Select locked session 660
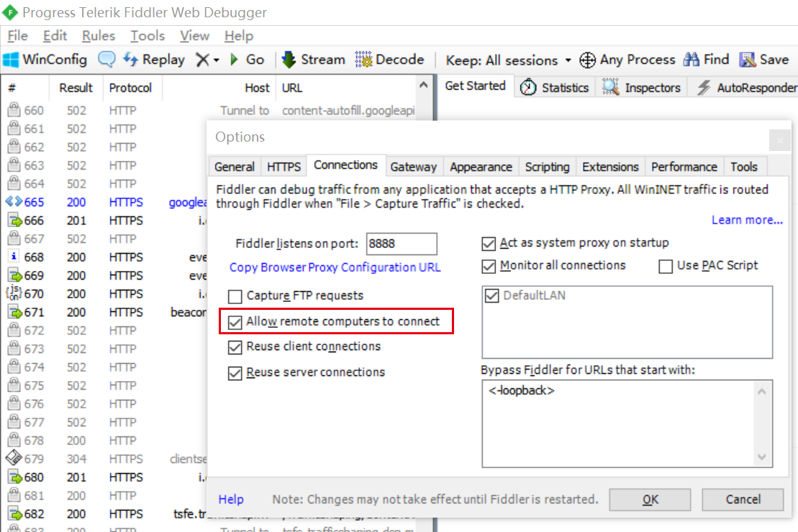Screen dimensions: 798x532 [x=209, y=111]
